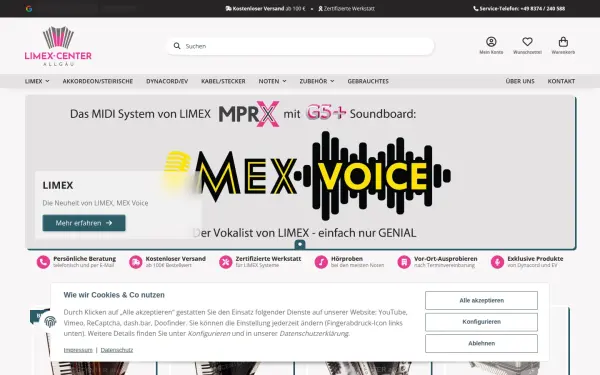Image resolution: width=600 pixels, height=375 pixels.
Task: Click the Zertifizierte Werkstatt tools icon
Action: point(225,262)
